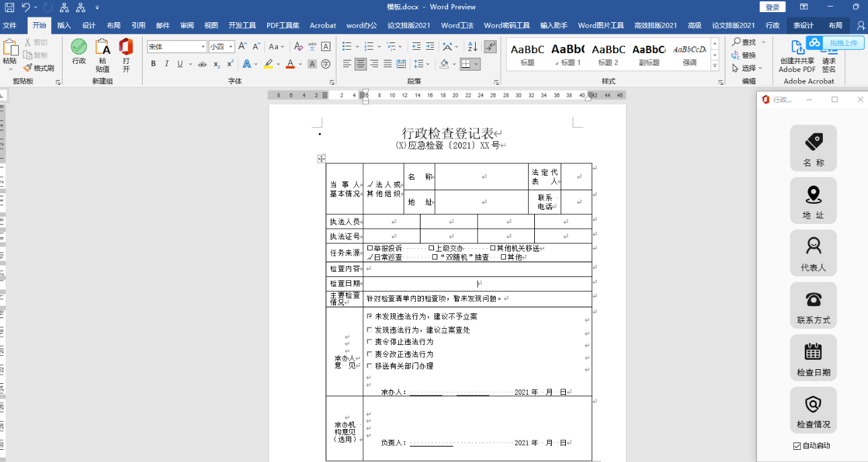
Task: Click 检查日期 icon in plugin sidebar
Action: pyautogui.click(x=813, y=357)
